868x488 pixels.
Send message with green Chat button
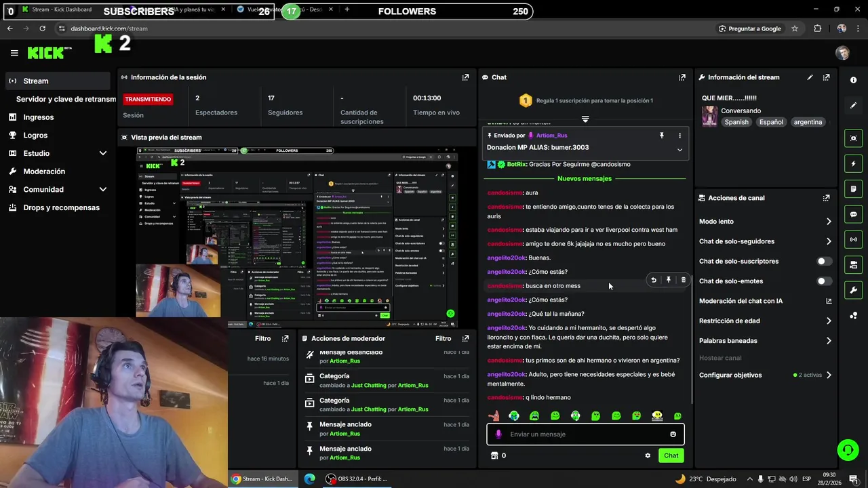(671, 455)
